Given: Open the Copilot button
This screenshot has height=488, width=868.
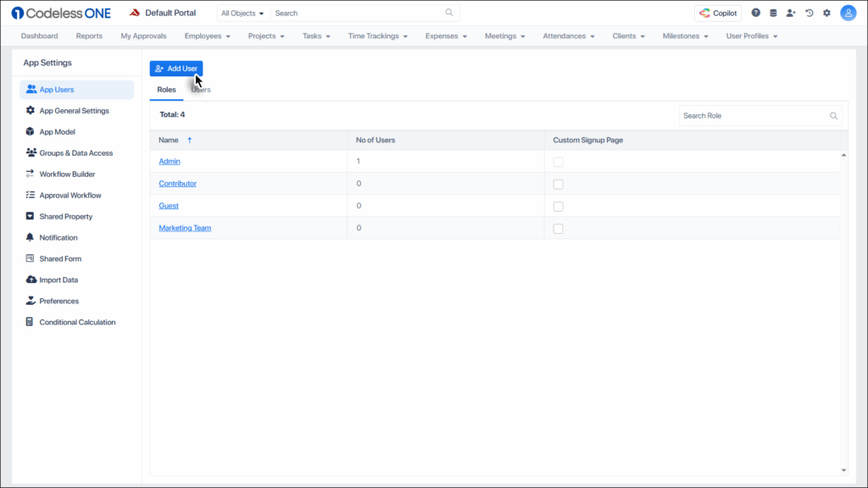Looking at the screenshot, I should tap(718, 13).
